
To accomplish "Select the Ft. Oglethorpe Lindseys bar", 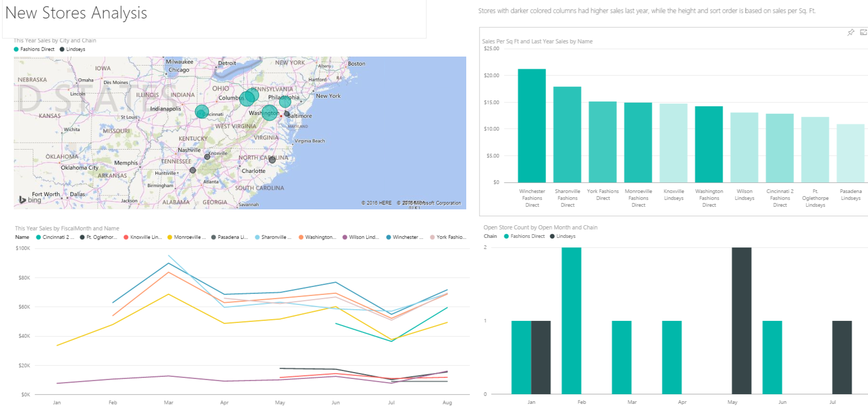I will pyautogui.click(x=815, y=150).
